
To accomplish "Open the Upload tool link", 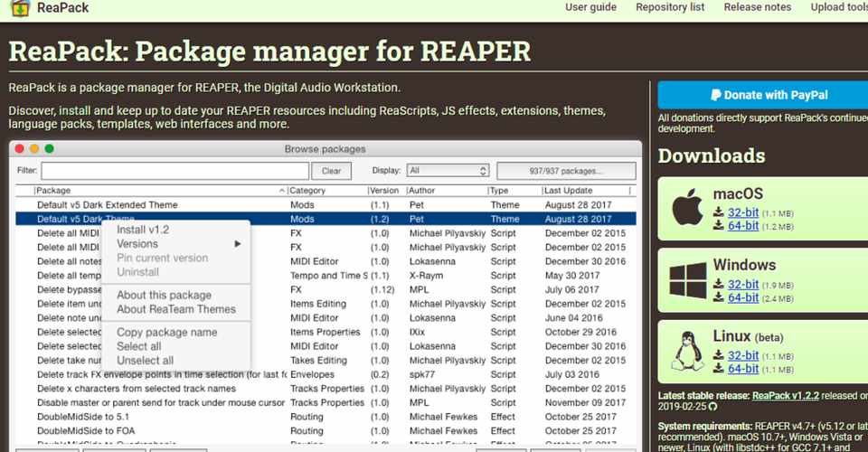I will pos(839,7).
